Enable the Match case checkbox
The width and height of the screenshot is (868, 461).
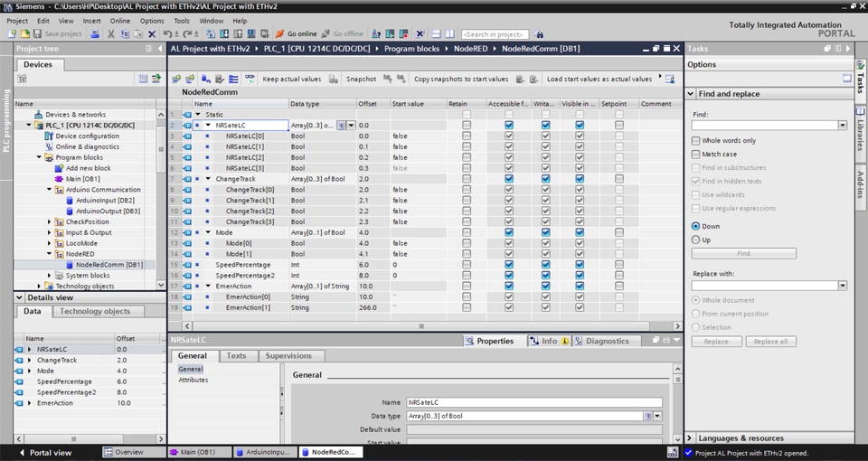point(696,154)
